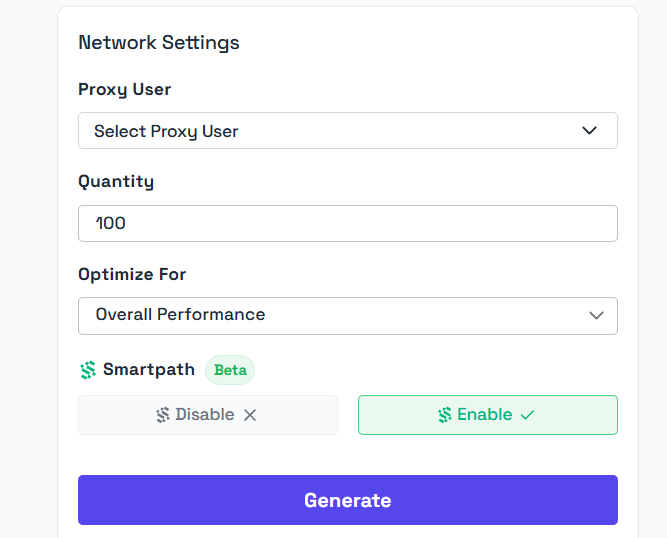
Task: Click the Smartpath label text
Action: point(149,370)
